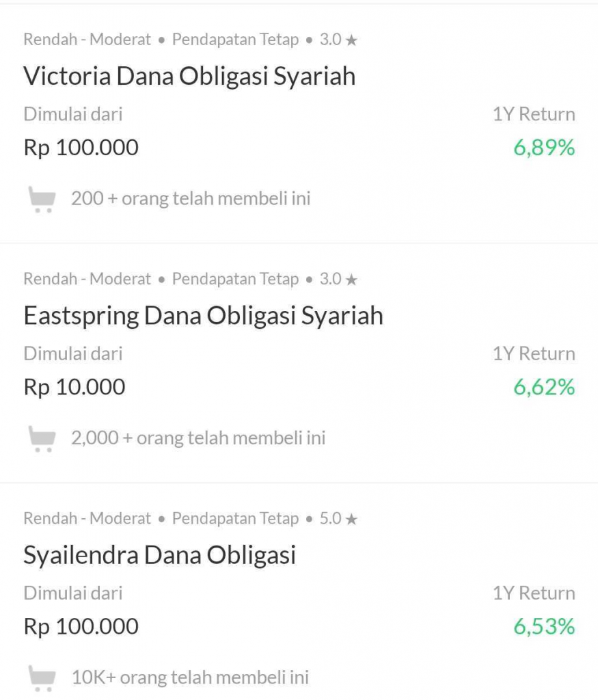Tap Rendah - Moderat label on Syailendra fund
598x700 pixels.
click(87, 519)
